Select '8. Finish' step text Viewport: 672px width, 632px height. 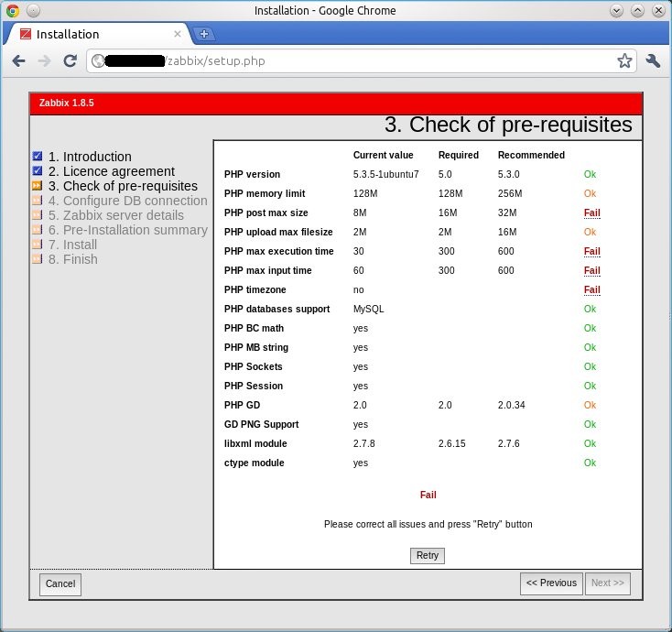point(73,259)
